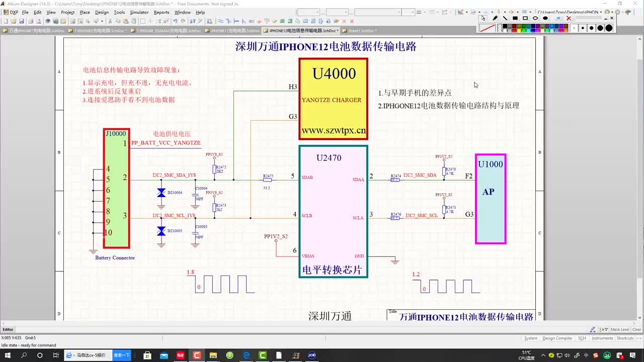Click the blue undo arrow in annotation palette
This screenshot has width=644, height=362.
point(557,18)
